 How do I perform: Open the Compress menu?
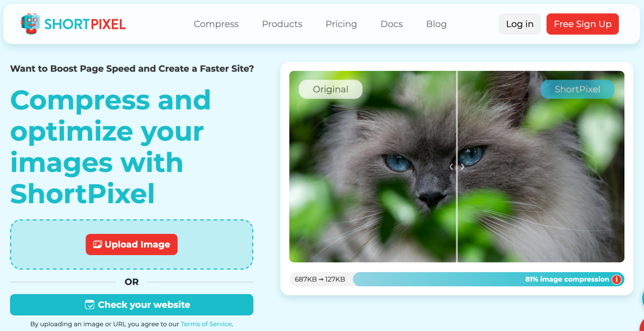pyautogui.click(x=216, y=24)
